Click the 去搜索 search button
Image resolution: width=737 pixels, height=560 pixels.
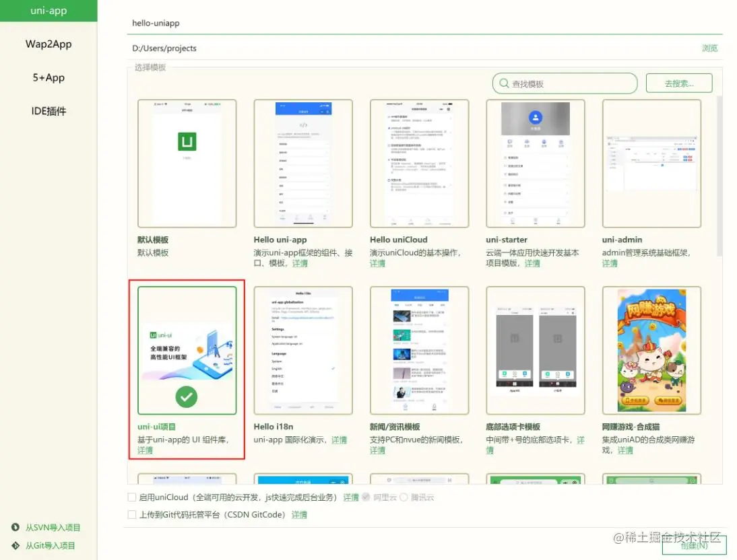pos(678,83)
